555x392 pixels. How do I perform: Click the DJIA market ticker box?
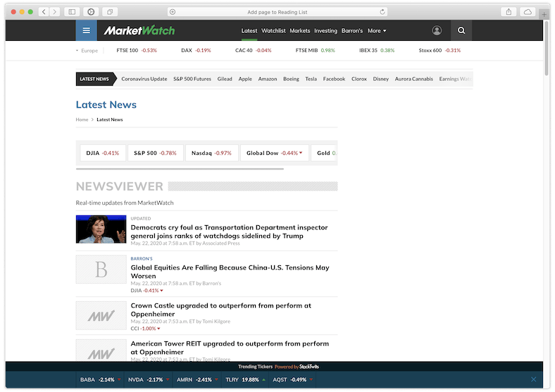tap(103, 153)
